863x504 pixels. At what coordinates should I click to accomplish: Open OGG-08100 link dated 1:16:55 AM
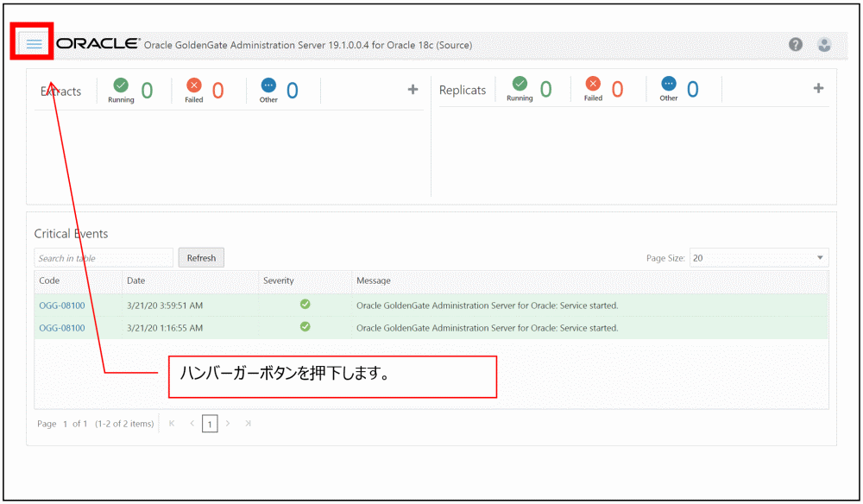coord(61,328)
